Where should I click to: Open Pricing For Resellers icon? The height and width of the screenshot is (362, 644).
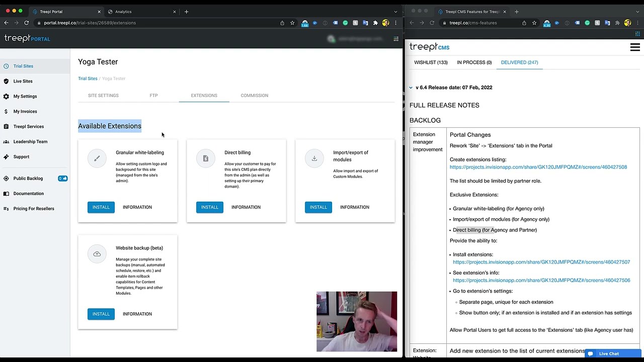pos(6,208)
